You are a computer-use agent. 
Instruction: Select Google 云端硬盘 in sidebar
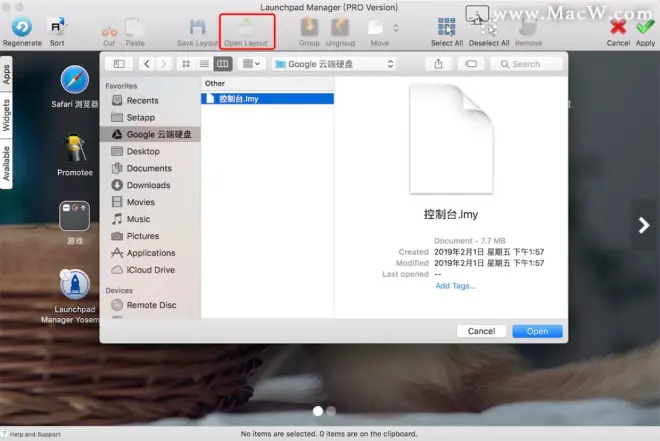click(150, 134)
